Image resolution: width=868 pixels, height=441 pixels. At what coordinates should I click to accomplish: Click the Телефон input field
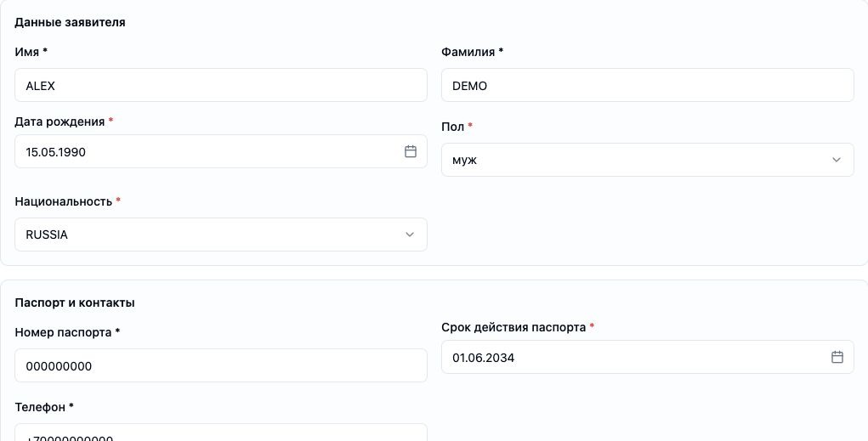221,433
